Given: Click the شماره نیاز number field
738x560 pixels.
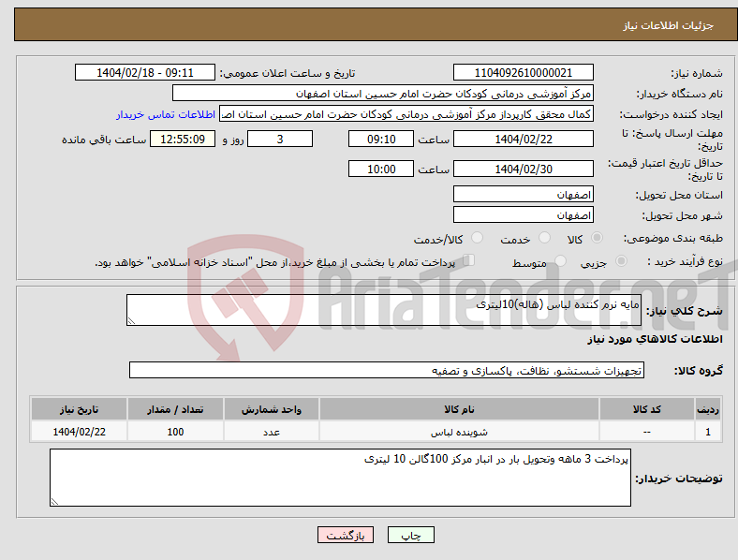Looking at the screenshot, I should click(523, 72).
